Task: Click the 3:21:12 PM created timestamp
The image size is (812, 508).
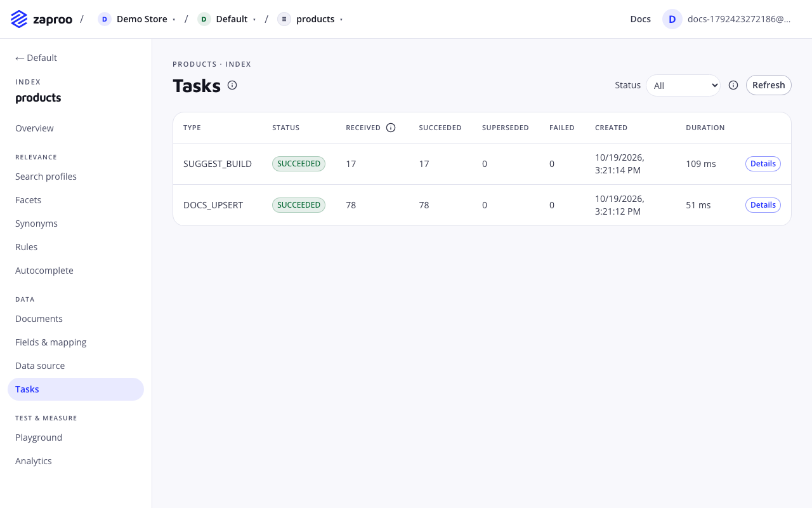Action: point(620,205)
